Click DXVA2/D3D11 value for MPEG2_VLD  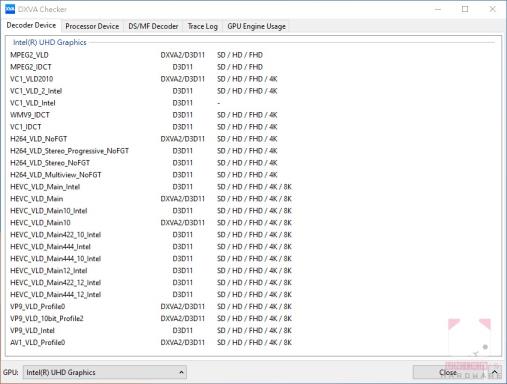(x=182, y=55)
